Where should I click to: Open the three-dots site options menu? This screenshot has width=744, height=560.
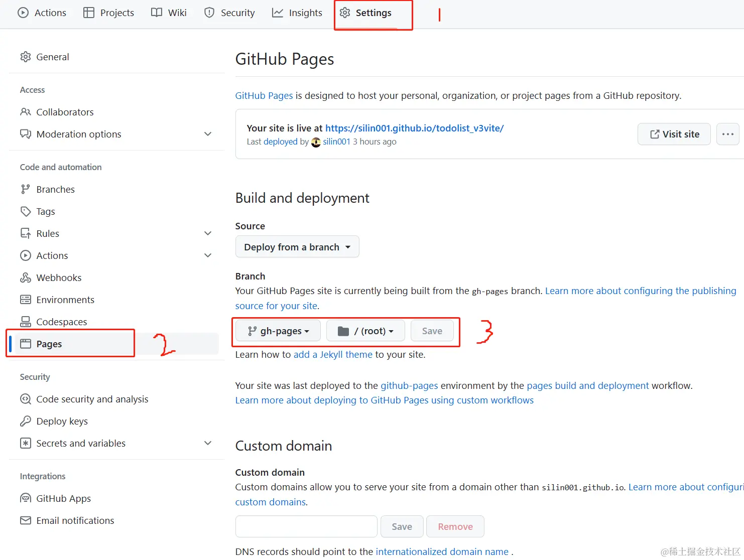click(x=727, y=134)
